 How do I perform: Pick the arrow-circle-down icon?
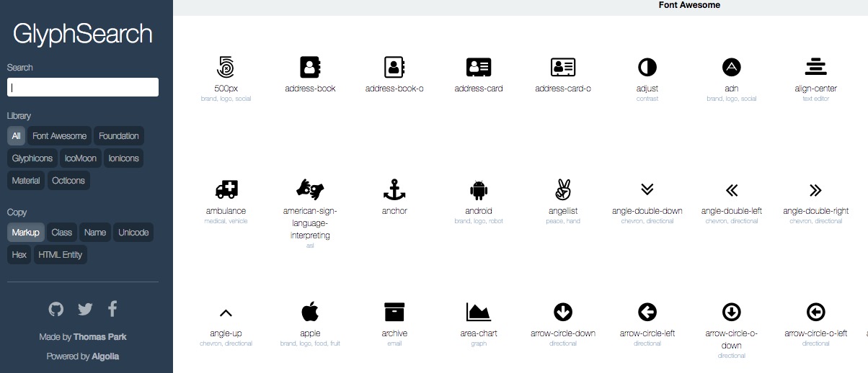[x=563, y=312]
